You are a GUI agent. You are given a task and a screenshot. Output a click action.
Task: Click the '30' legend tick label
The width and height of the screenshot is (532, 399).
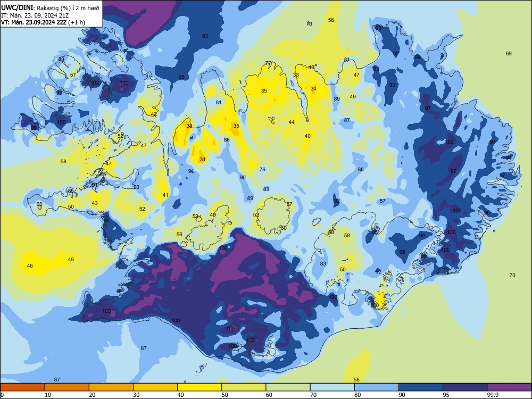[x=136, y=395]
